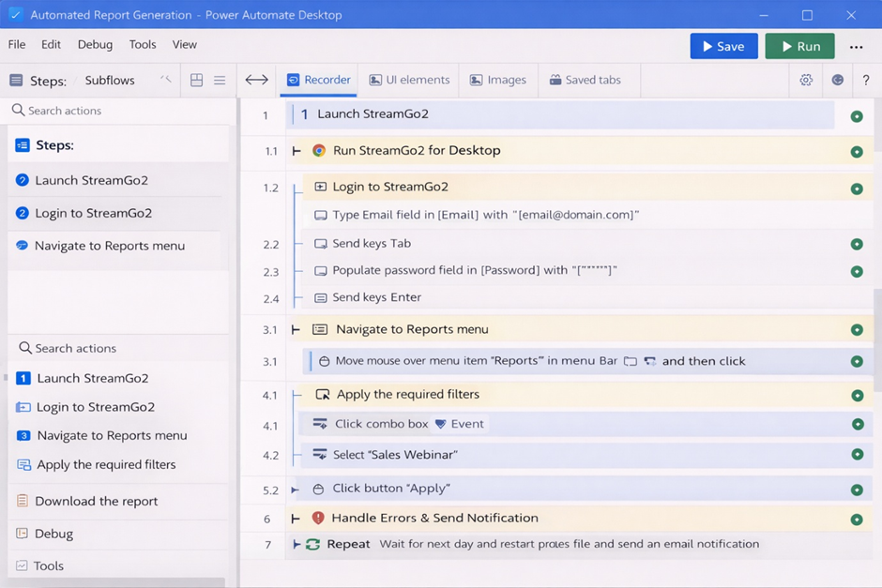
Task: Toggle the Send keys Tab step switch
Action: 856,244
